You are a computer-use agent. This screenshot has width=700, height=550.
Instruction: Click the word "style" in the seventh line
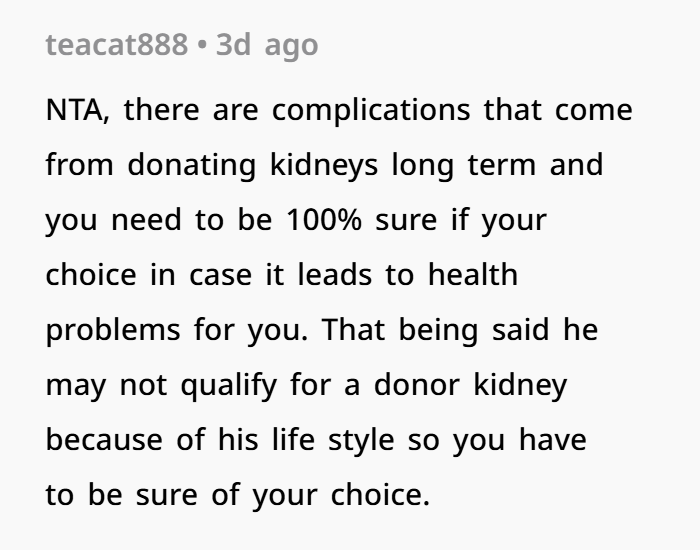click(352, 440)
